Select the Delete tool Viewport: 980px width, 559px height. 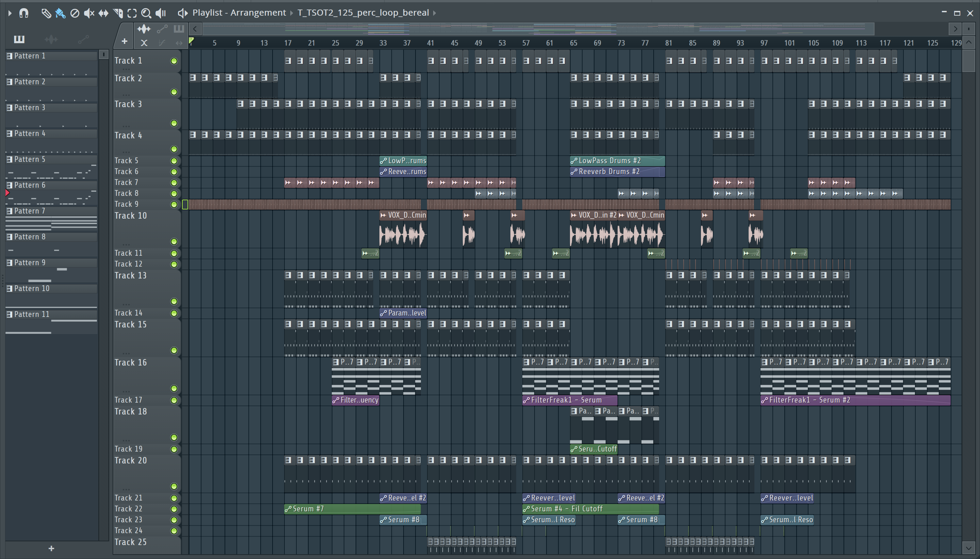pyautogui.click(x=75, y=14)
